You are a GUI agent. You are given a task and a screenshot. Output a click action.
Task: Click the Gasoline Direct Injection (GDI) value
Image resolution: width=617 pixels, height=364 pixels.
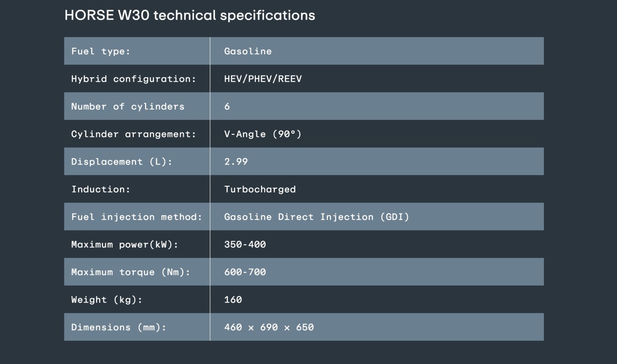317,217
